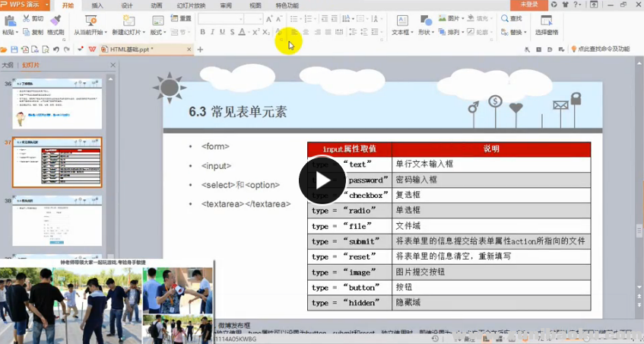Open the Slide Show (幻灯片放映) tab
Screen dimensions: 644x344
pyautogui.click(x=191, y=5)
